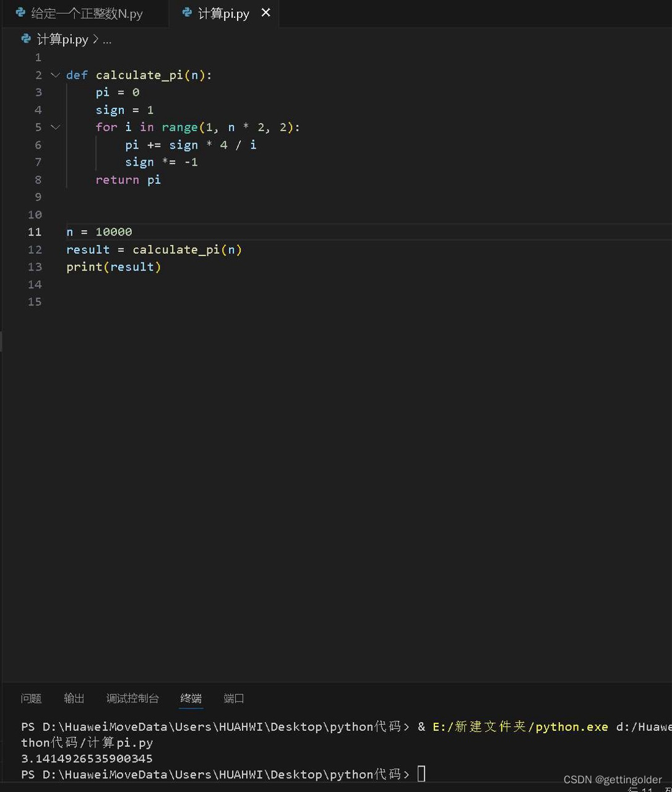Screen dimensions: 672x792
Task: Select the 计算pi.py editor tab
Action: pyautogui.click(x=223, y=14)
